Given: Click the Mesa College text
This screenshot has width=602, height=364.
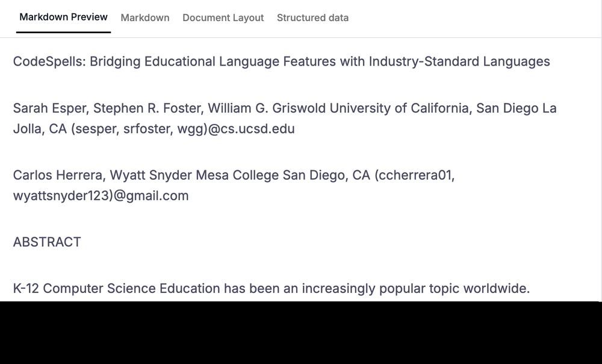Looking at the screenshot, I should 237,175.
